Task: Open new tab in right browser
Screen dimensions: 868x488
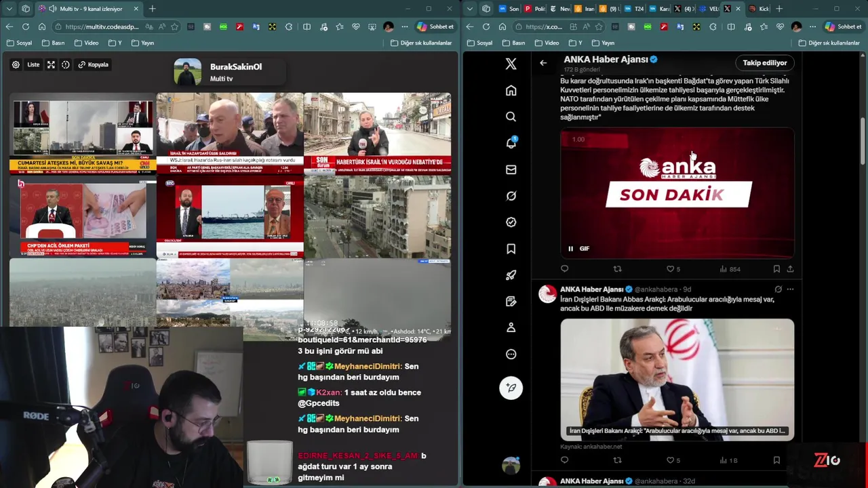Action: tap(779, 9)
